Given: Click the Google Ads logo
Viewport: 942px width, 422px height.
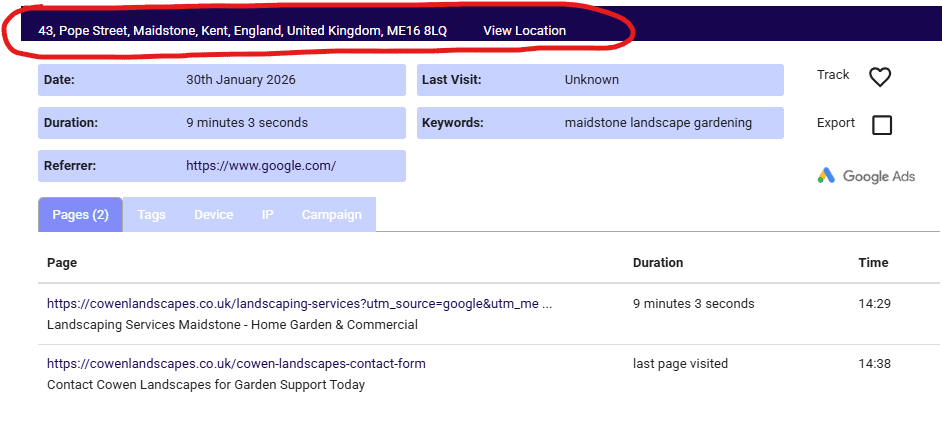Looking at the screenshot, I should [x=866, y=176].
